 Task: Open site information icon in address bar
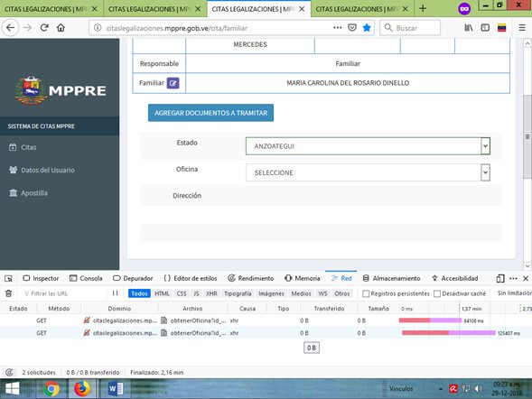98,28
